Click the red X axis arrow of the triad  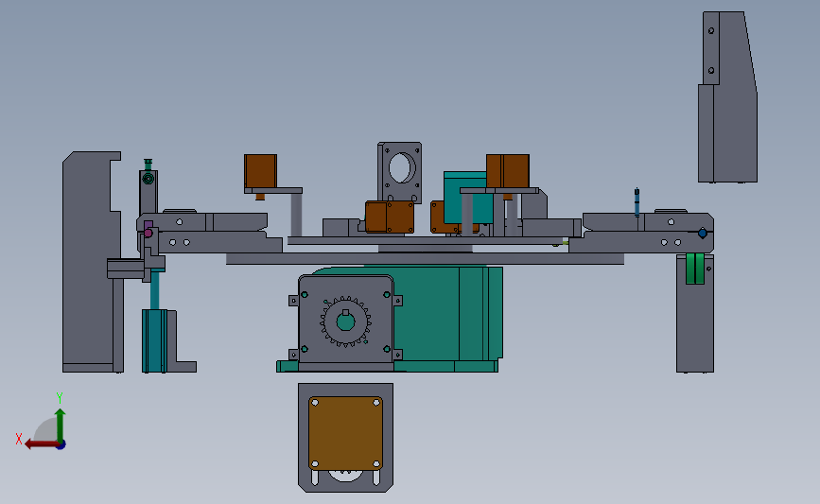[41, 444]
